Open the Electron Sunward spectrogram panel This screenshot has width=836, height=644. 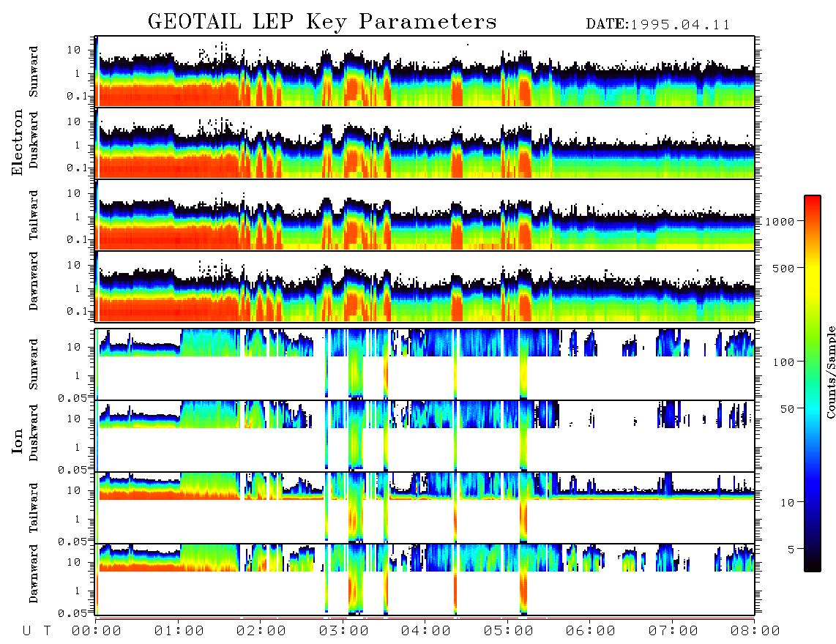tap(425, 72)
